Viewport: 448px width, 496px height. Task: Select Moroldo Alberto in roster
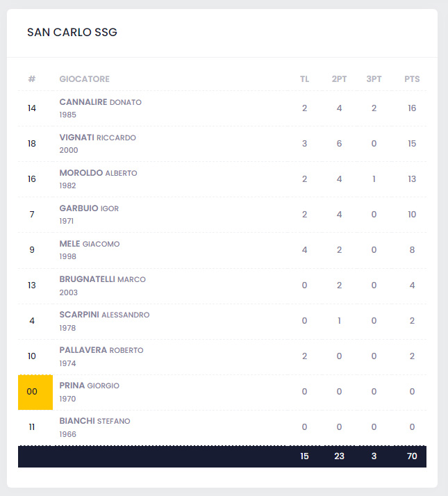point(98,173)
